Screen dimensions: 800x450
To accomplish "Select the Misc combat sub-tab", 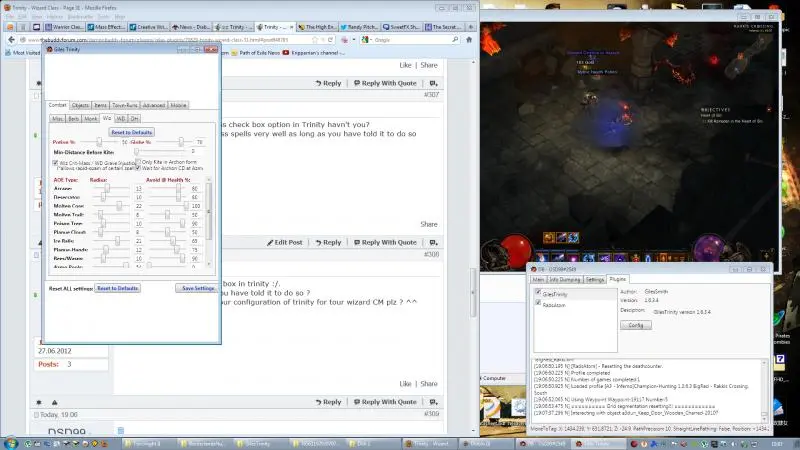I will 57,118.
